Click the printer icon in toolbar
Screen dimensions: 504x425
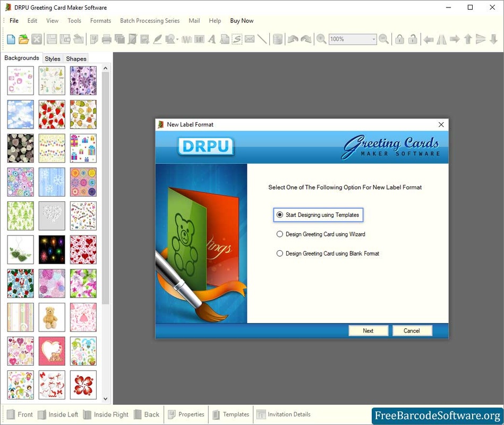[x=107, y=39]
